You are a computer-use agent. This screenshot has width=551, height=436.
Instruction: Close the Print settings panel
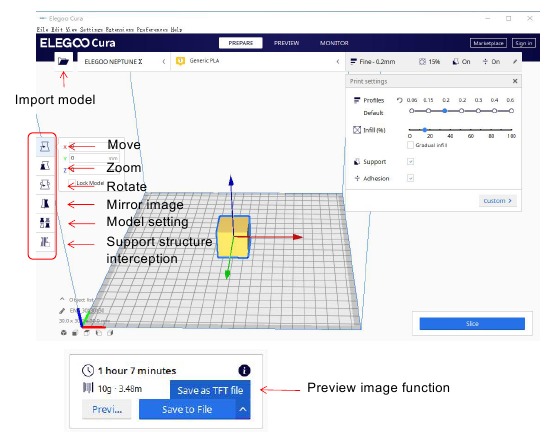[x=515, y=81]
